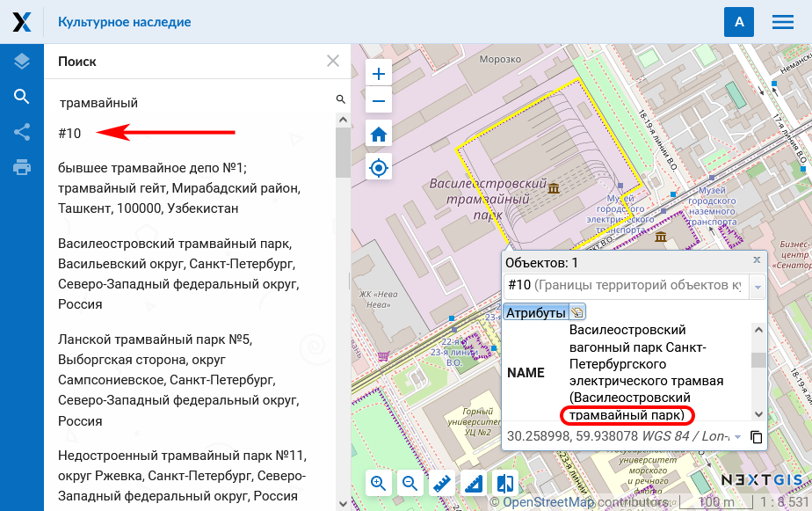Expand the WGS 84 coordinate system dropdown
812x511 pixels.
[737, 437]
